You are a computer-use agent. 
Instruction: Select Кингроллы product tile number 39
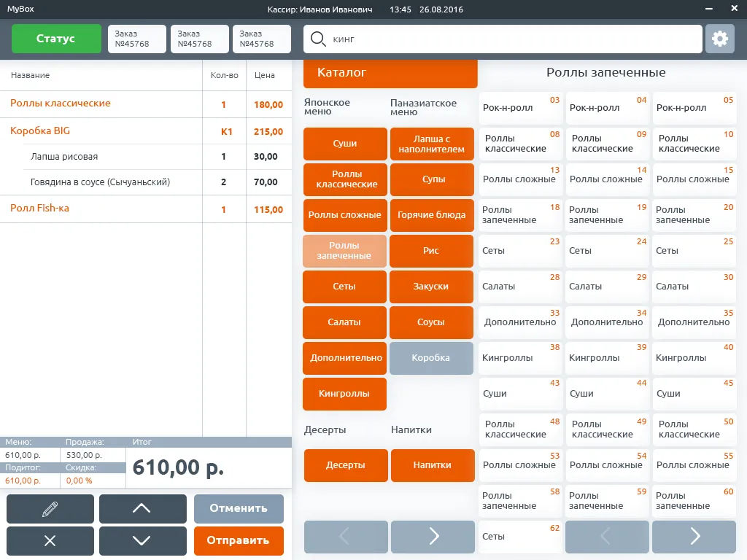(607, 358)
